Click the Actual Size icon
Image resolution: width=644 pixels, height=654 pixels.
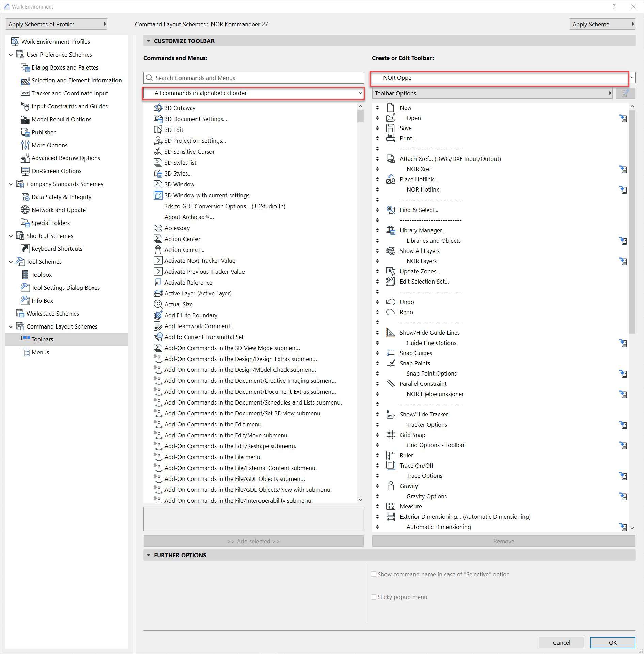[158, 304]
